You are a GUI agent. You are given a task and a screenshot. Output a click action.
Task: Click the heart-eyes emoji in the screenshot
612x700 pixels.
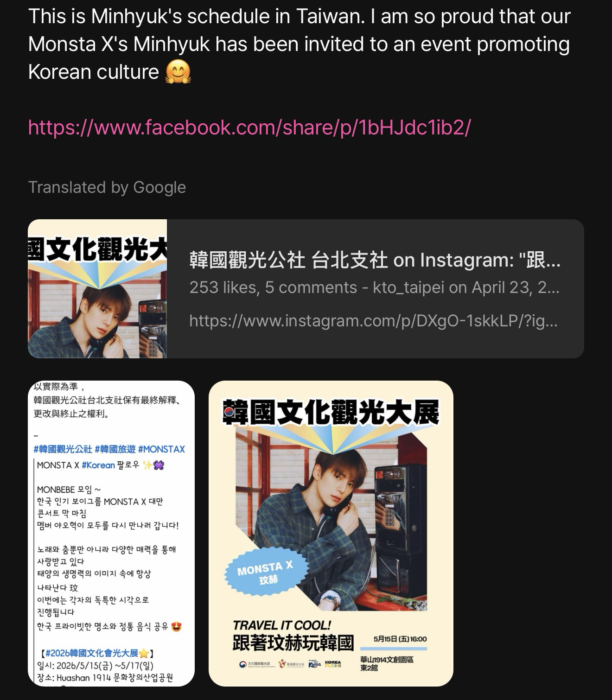pos(176,627)
